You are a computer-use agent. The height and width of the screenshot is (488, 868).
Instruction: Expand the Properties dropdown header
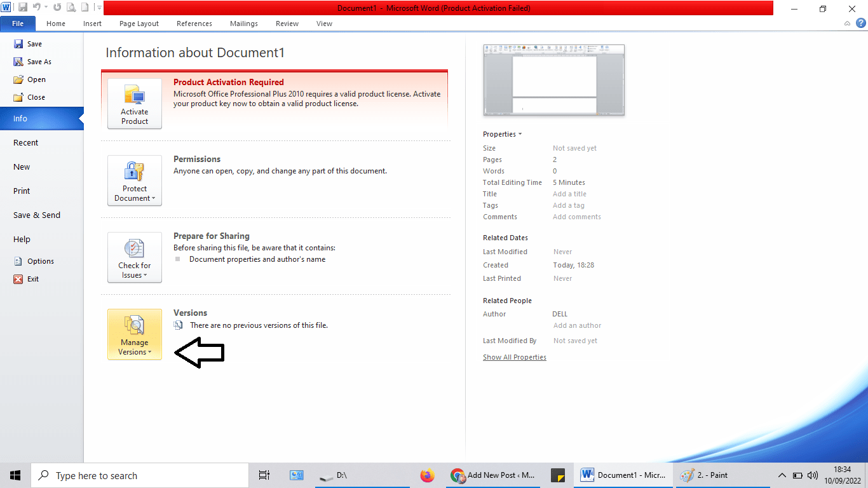click(x=502, y=134)
